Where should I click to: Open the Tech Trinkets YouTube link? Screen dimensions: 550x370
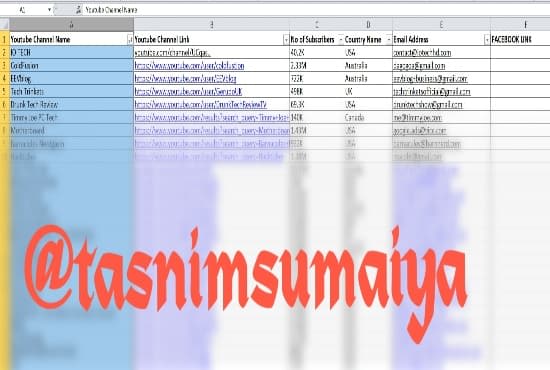click(188, 92)
